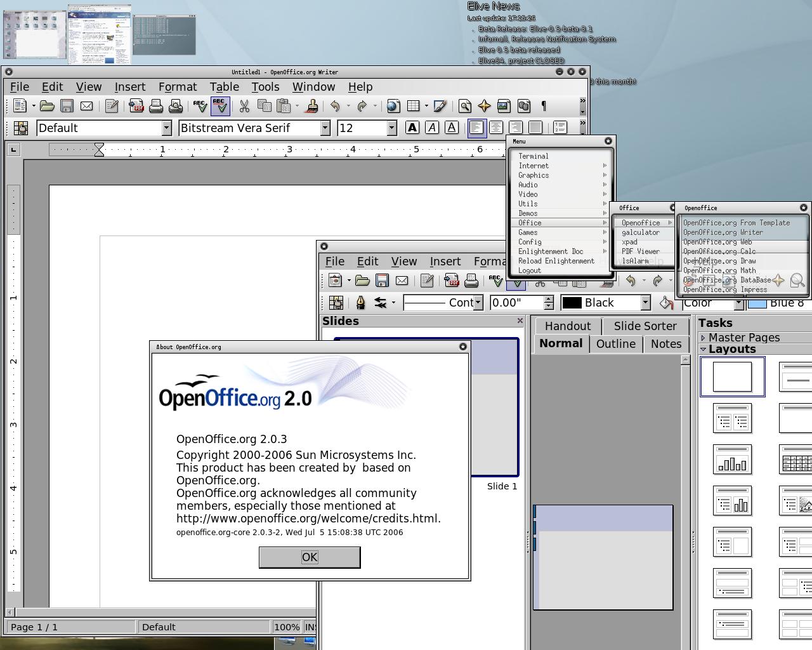The width and height of the screenshot is (812, 650).
Task: Click Edit File icon in Writer toolbar
Action: [x=112, y=106]
